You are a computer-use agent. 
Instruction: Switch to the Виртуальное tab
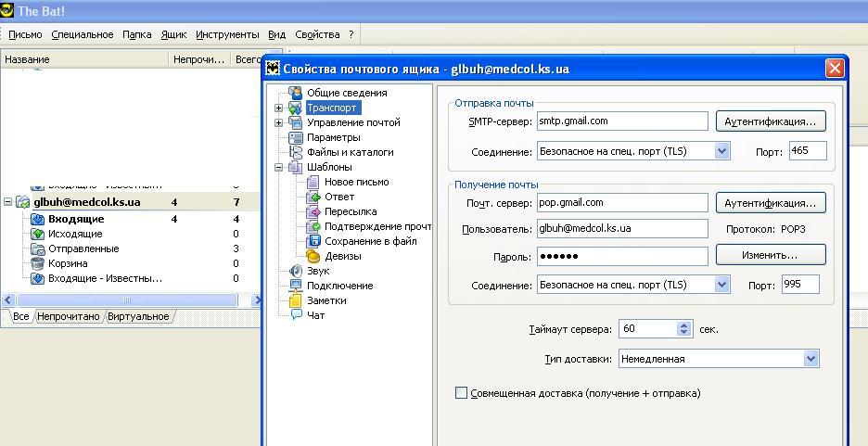pyautogui.click(x=138, y=316)
